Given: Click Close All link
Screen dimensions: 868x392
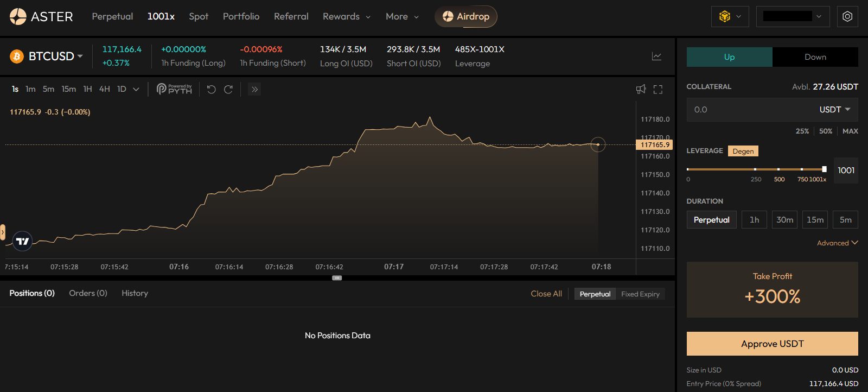Looking at the screenshot, I should (x=546, y=294).
